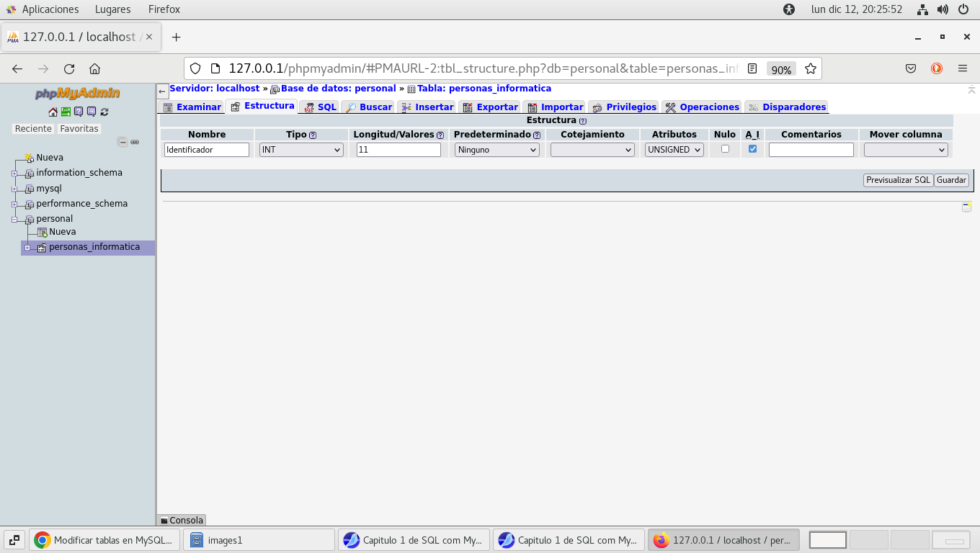The image size is (980, 553).
Task: Open the Atributos dropdown showing UNSIGNED
Action: pos(674,150)
